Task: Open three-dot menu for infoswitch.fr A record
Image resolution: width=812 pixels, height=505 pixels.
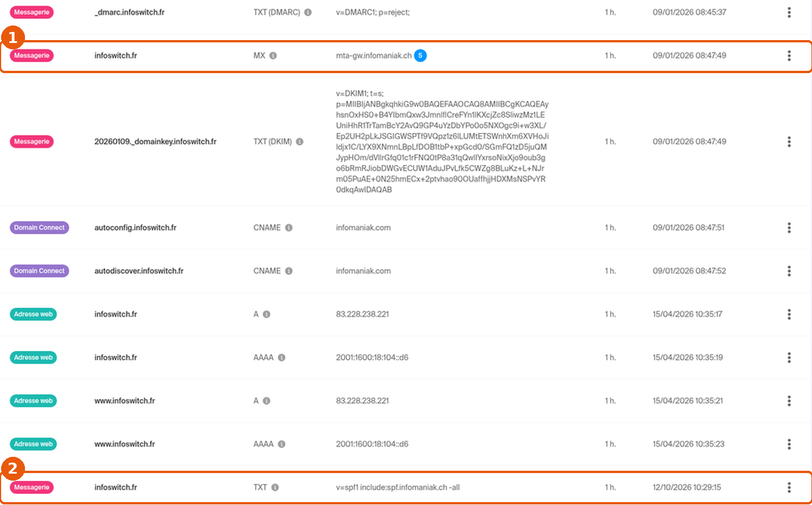Action: point(789,314)
